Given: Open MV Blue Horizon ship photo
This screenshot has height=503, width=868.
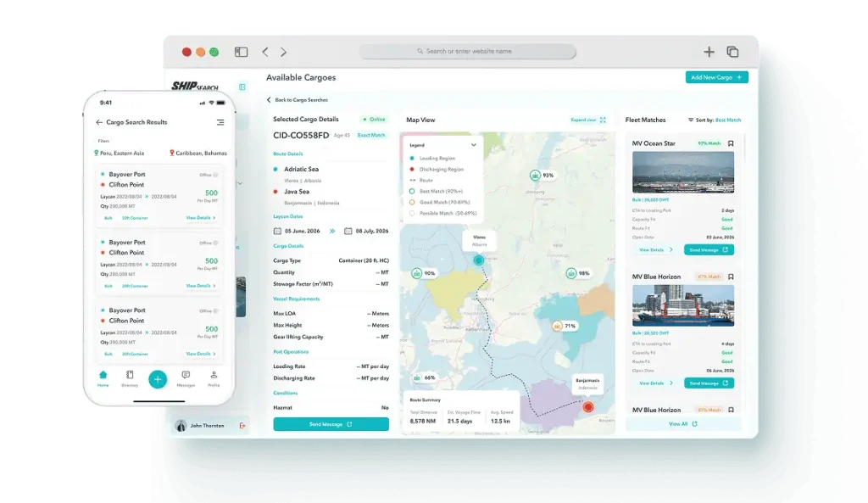Looking at the screenshot, I should pyautogui.click(x=683, y=305).
